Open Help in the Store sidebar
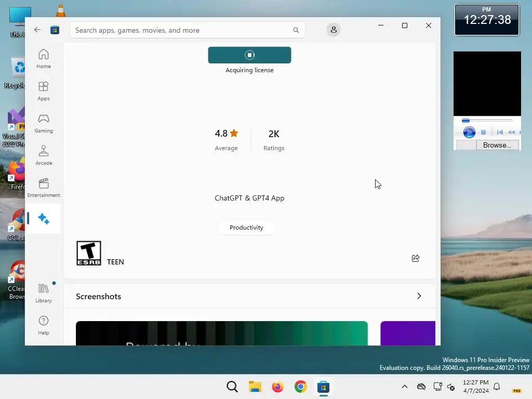Viewport: 532px width, 399px height. coord(44,325)
